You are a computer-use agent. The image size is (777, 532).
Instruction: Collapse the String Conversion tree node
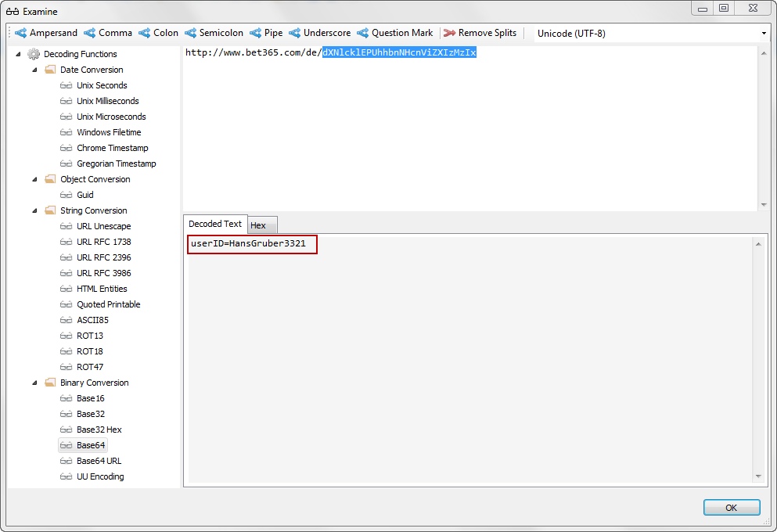34,210
